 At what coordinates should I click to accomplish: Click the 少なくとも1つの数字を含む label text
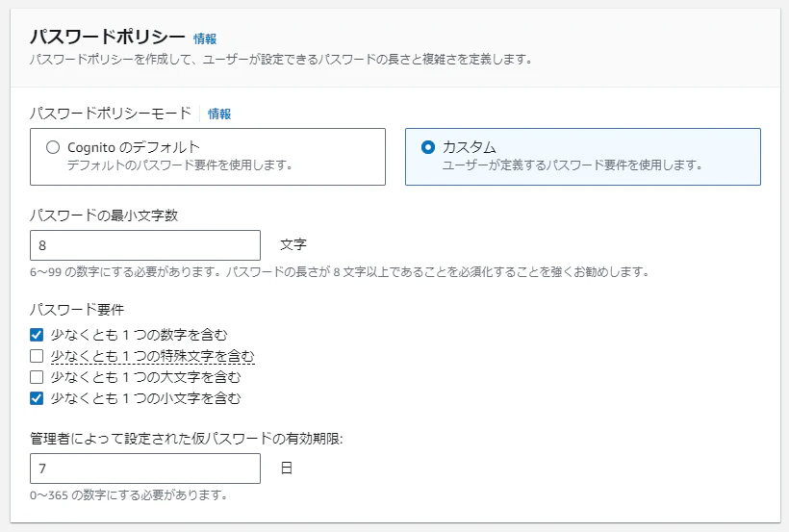pyautogui.click(x=139, y=335)
